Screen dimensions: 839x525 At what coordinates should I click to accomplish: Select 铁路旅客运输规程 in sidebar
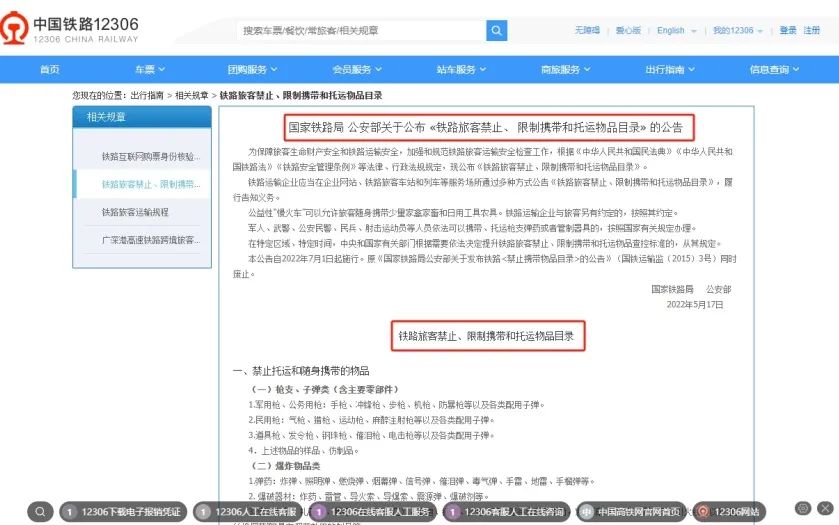(135, 212)
